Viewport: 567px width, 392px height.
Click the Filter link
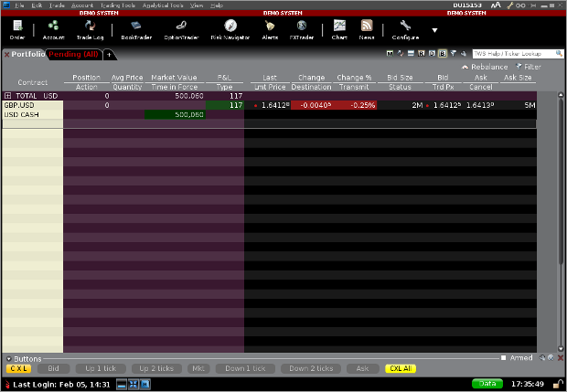(x=529, y=67)
